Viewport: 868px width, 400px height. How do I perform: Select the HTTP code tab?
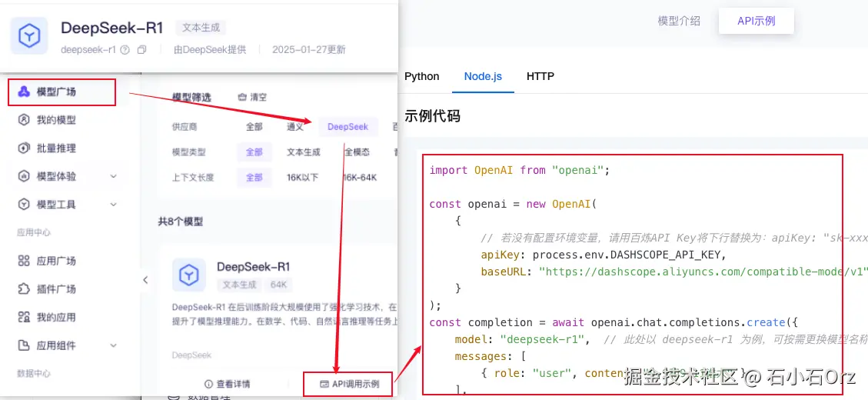540,76
